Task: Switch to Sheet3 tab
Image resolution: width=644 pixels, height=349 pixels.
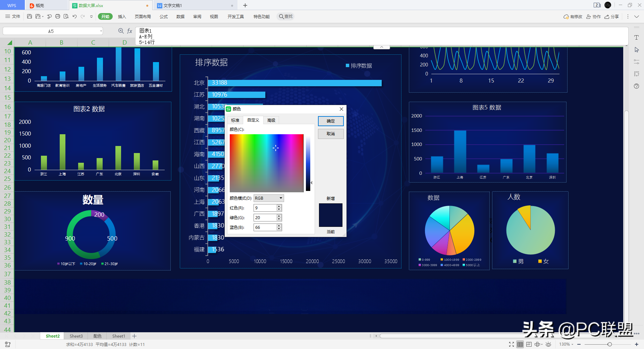Action: pos(76,336)
